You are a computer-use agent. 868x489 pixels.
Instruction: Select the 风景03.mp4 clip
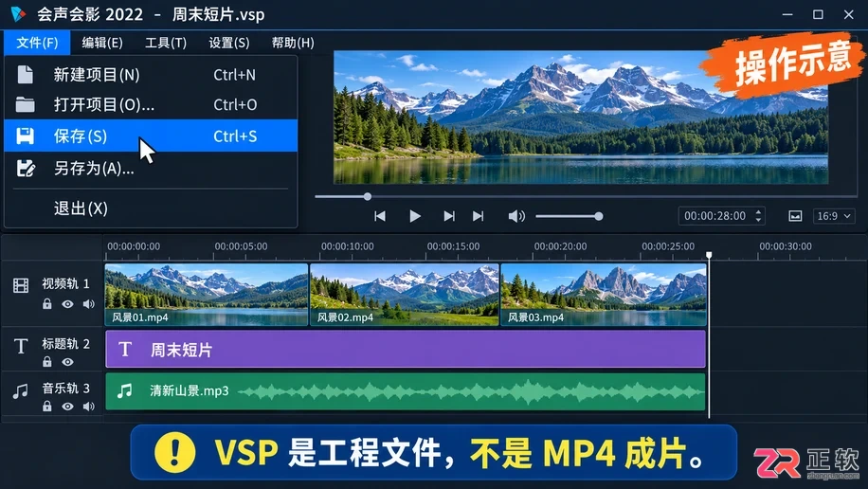pyautogui.click(x=604, y=295)
